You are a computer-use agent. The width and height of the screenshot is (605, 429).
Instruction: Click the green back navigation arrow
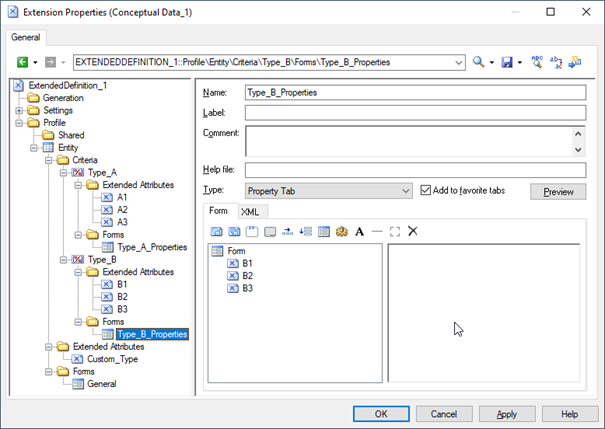21,62
